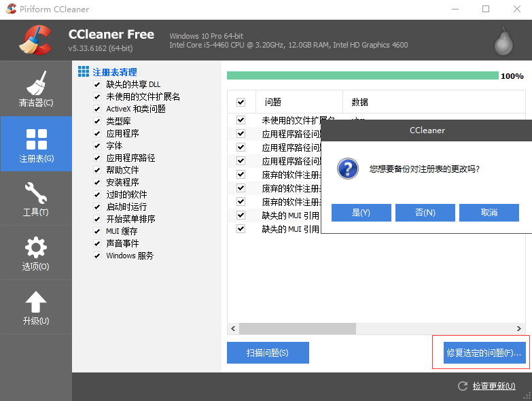
Task: Click the 是(Y) button to back up
Action: click(361, 213)
